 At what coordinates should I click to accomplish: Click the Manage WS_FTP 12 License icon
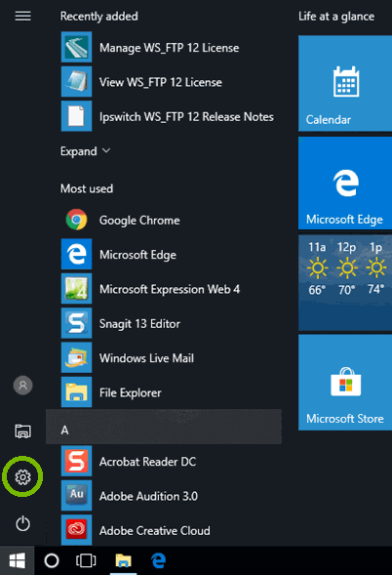pos(76,47)
